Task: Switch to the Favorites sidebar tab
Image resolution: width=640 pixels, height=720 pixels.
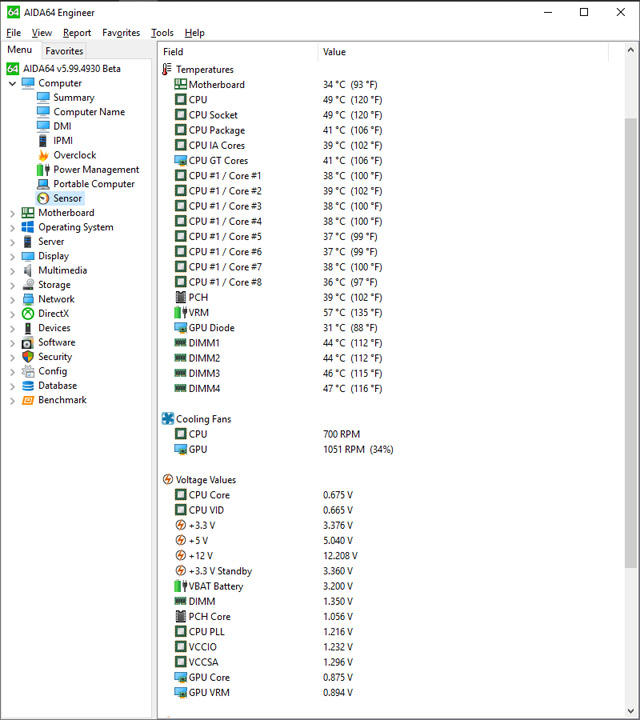Action: (64, 51)
